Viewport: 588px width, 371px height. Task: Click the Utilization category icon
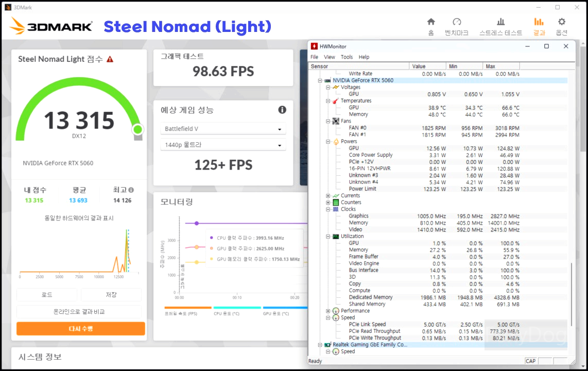(336, 237)
